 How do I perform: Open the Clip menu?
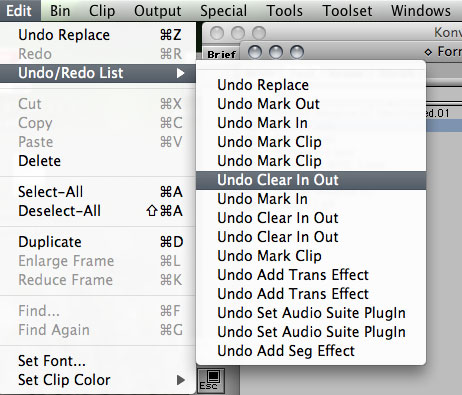click(x=102, y=11)
